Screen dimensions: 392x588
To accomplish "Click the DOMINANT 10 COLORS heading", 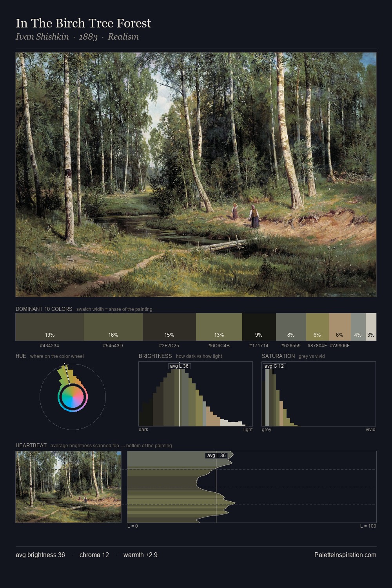I will [44, 309].
